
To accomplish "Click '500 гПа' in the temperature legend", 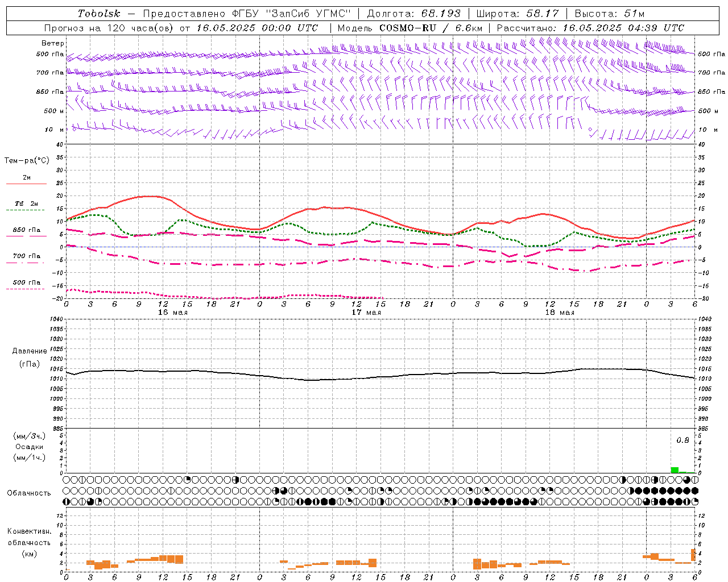I will [x=27, y=282].
